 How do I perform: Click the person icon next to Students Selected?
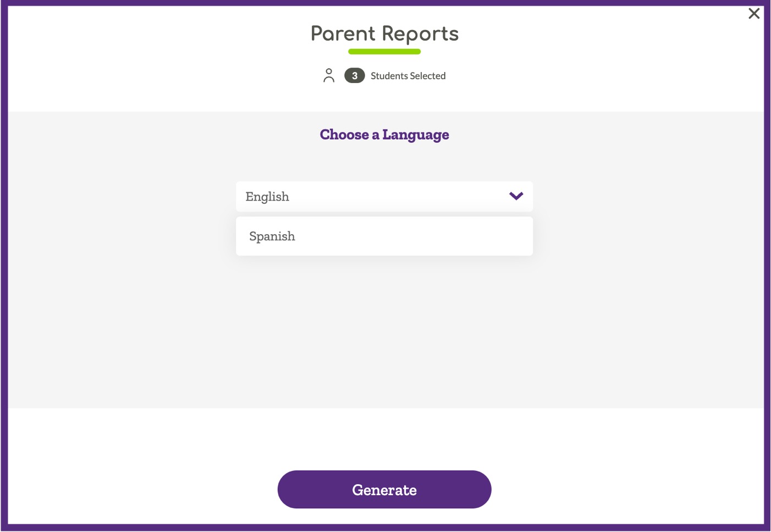pyautogui.click(x=329, y=75)
